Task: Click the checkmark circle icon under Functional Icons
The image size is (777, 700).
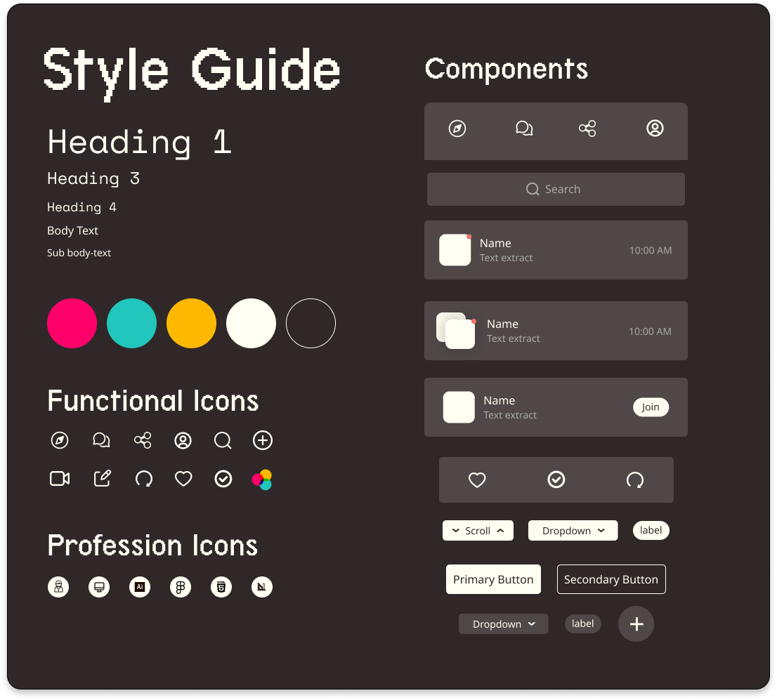Action: [x=223, y=479]
